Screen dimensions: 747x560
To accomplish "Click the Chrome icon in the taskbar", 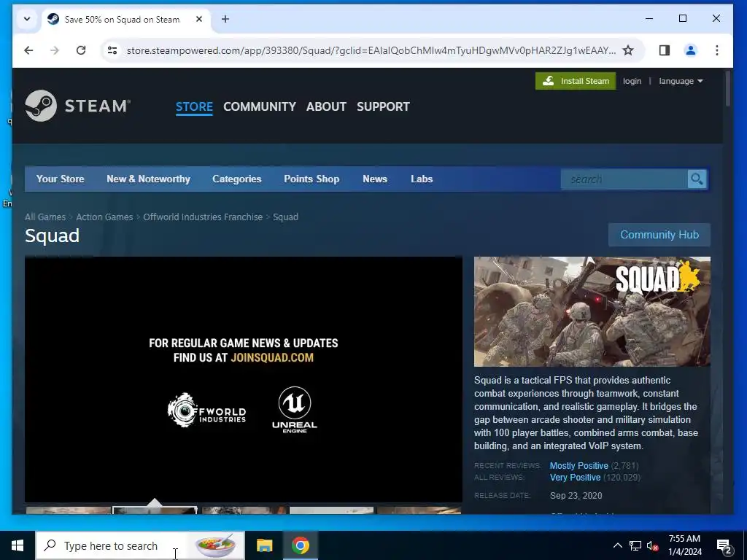I will (300, 545).
